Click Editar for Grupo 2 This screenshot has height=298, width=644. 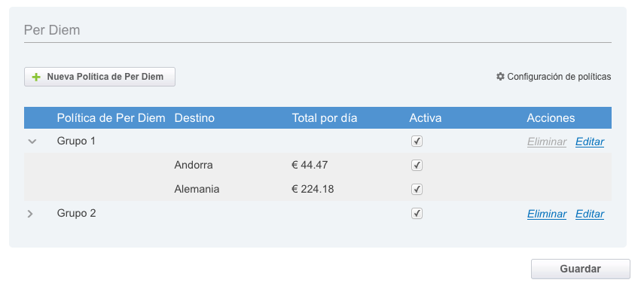pos(589,214)
